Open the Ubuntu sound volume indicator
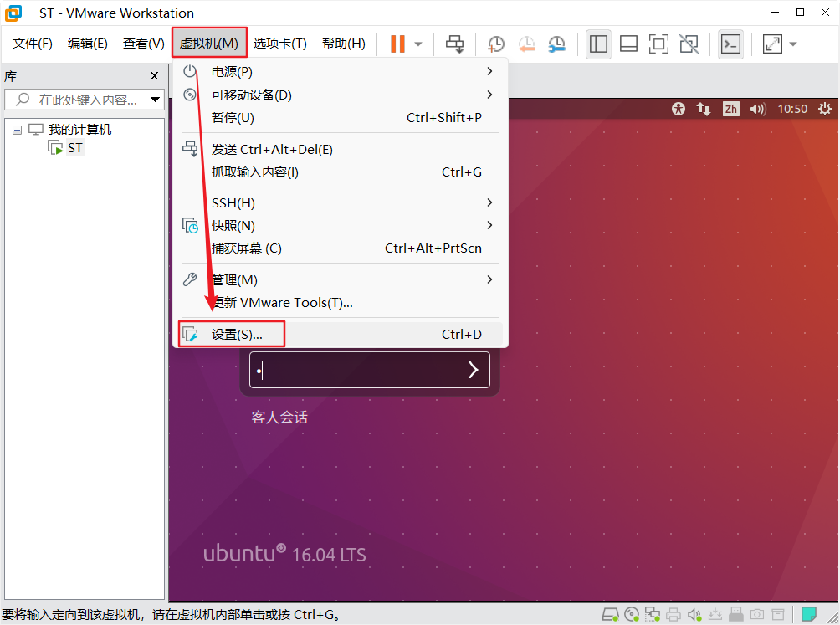 click(x=757, y=110)
